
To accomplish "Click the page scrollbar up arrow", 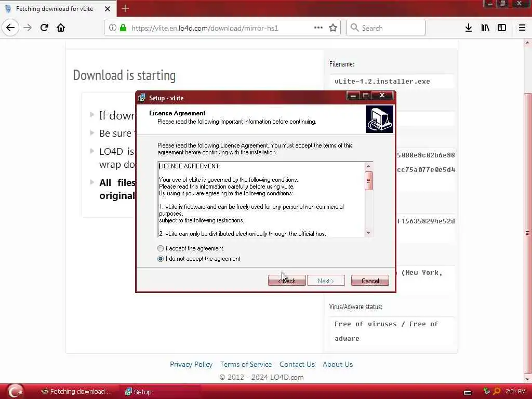I will (x=527, y=43).
